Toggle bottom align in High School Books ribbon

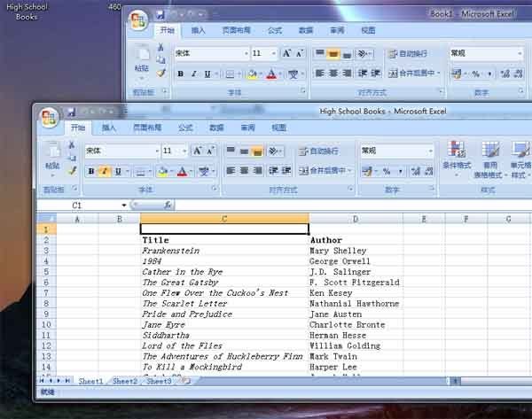(x=257, y=151)
